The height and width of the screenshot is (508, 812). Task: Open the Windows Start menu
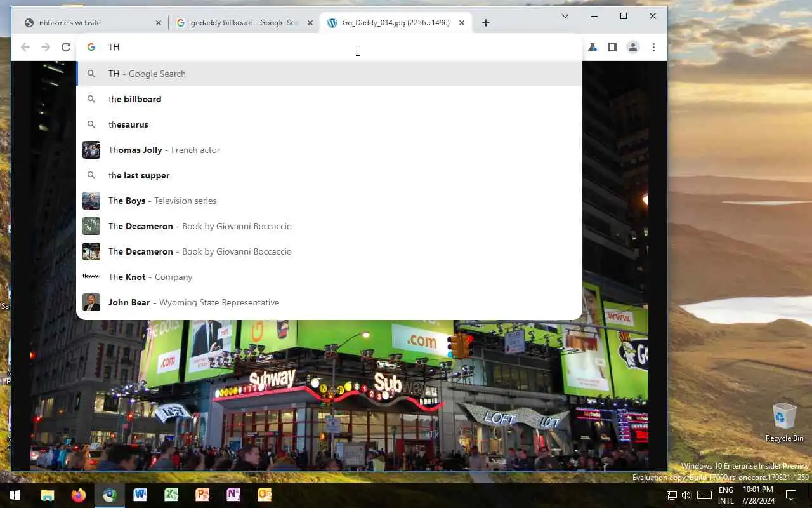click(15, 495)
